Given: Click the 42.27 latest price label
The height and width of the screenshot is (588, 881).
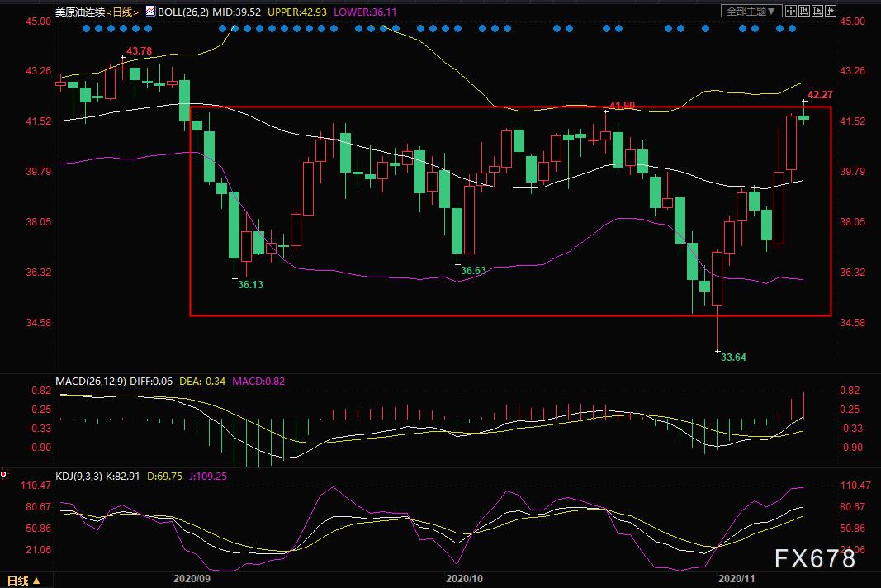Looking at the screenshot, I should click(819, 95).
